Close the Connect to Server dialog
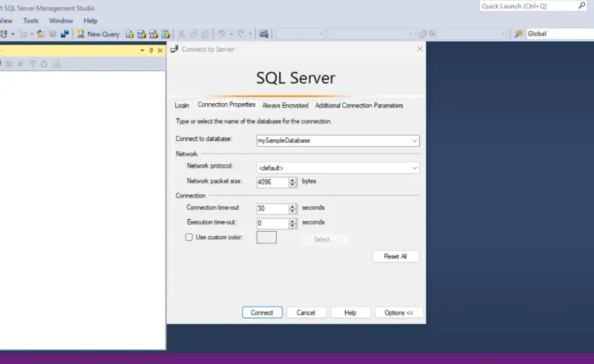The image size is (594, 364). [419, 49]
